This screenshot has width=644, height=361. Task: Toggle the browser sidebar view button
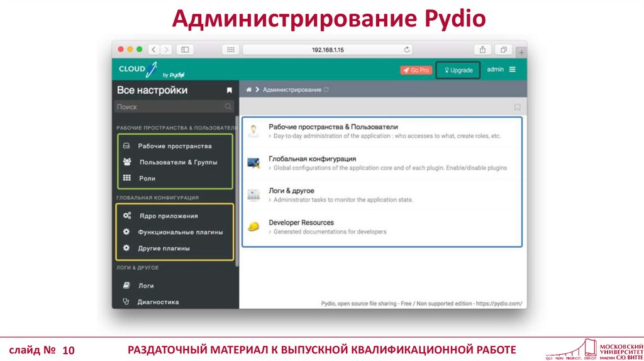[x=185, y=49]
